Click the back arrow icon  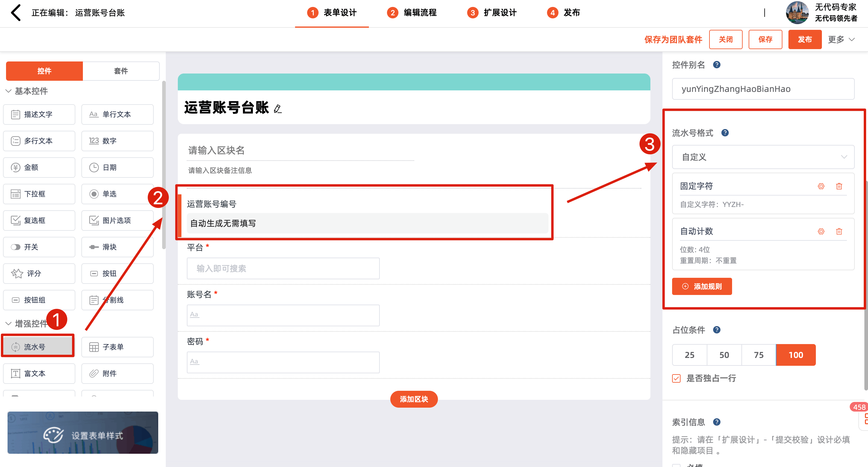[x=16, y=13]
